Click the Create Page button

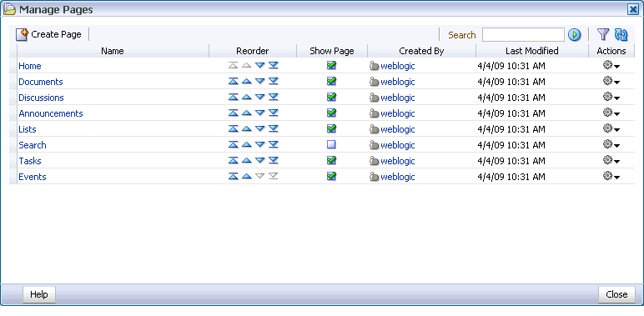point(48,34)
